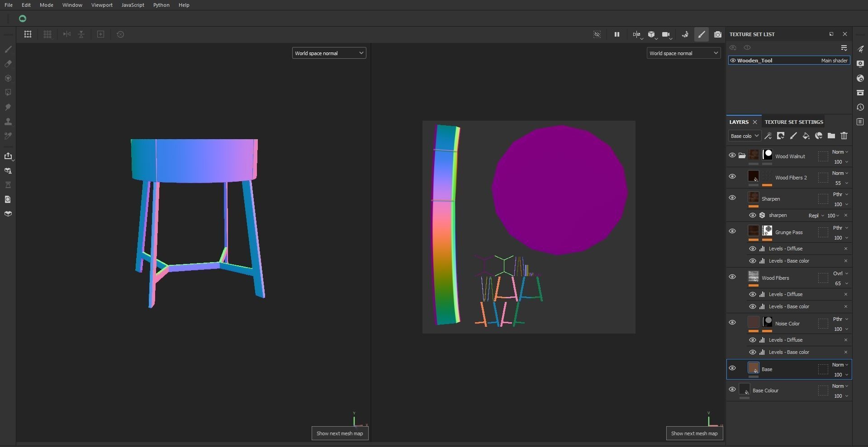The width and height of the screenshot is (868, 447).
Task: Click left viewport Show next mesh map
Action: 340,433
